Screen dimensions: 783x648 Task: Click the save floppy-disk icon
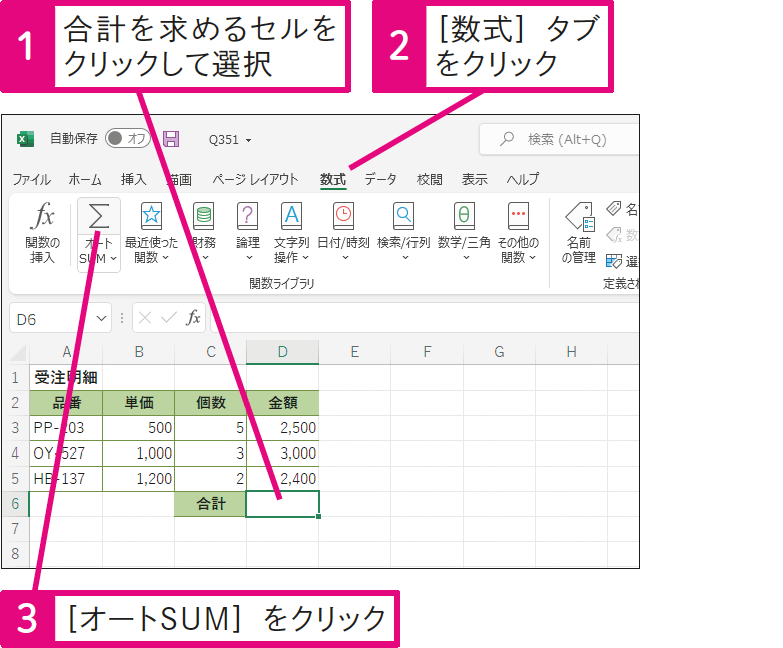(x=171, y=139)
